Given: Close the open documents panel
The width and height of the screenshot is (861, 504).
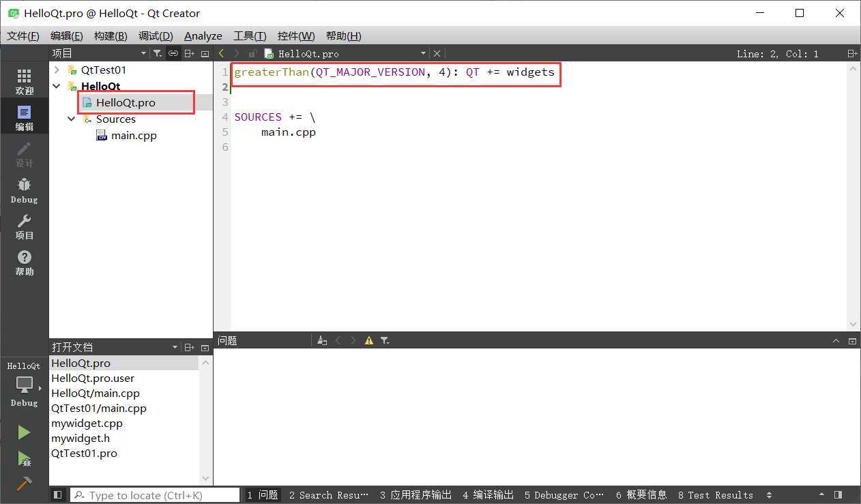Looking at the screenshot, I should click(x=205, y=347).
